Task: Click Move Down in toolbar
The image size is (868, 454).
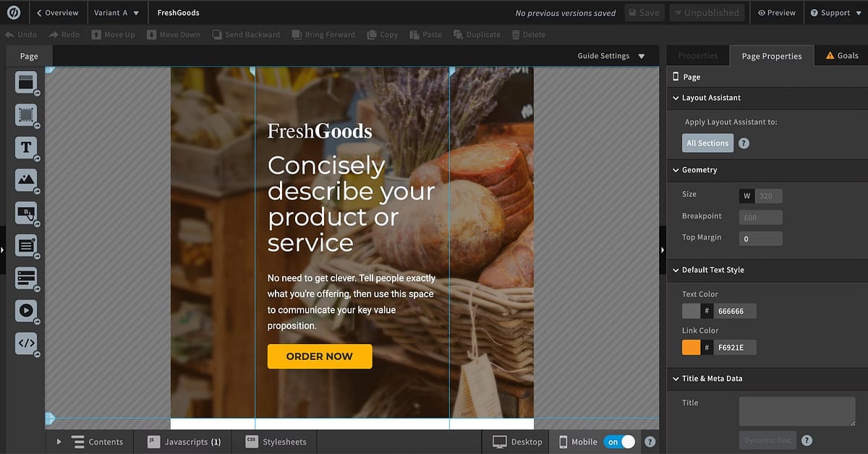Action: [x=173, y=34]
